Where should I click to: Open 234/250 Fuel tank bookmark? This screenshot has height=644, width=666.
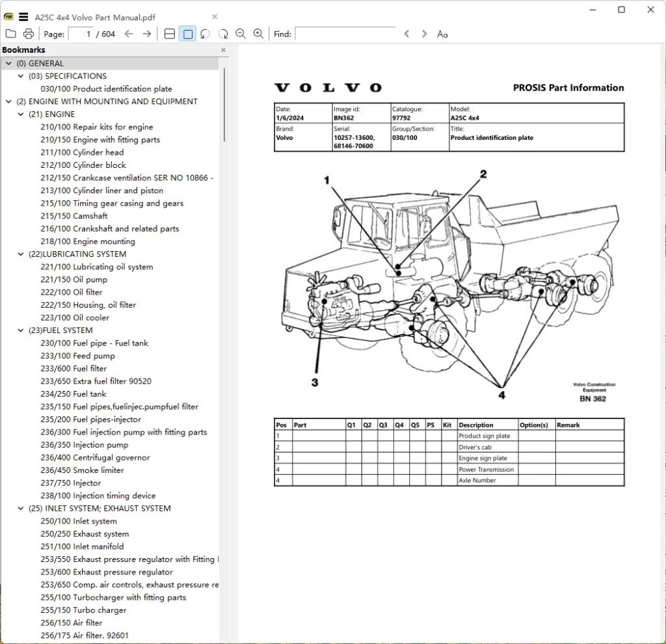pos(73,394)
